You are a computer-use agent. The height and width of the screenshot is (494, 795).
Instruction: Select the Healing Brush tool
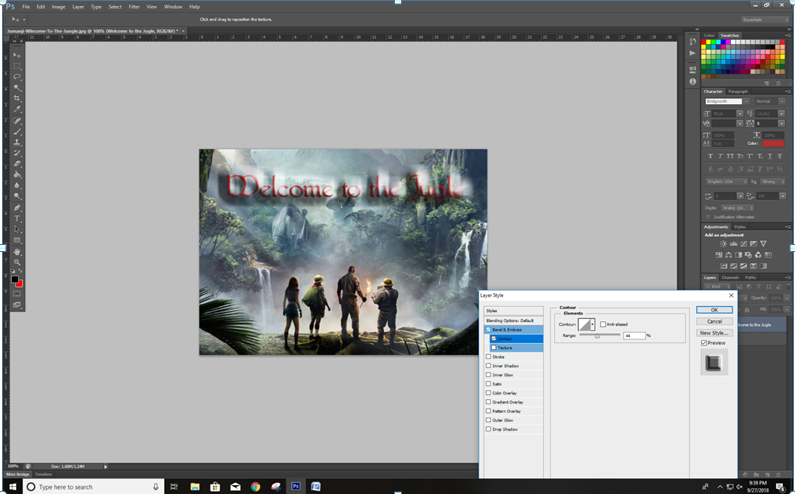(x=17, y=121)
